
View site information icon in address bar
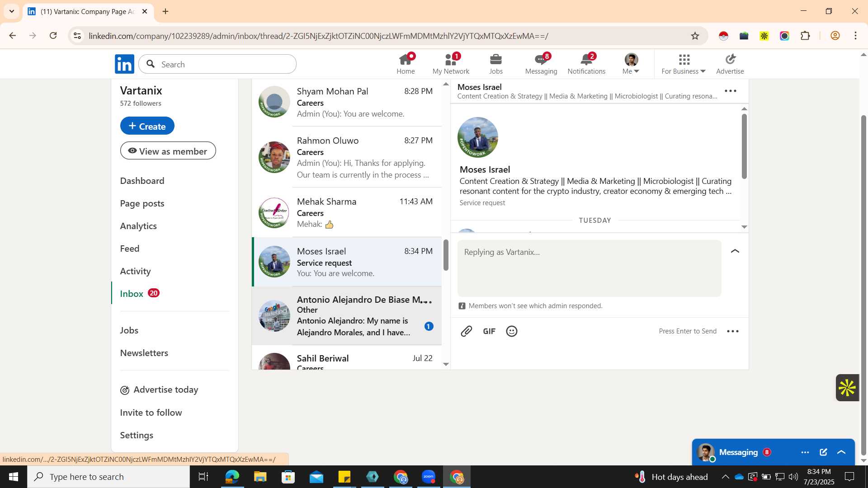(77, 36)
